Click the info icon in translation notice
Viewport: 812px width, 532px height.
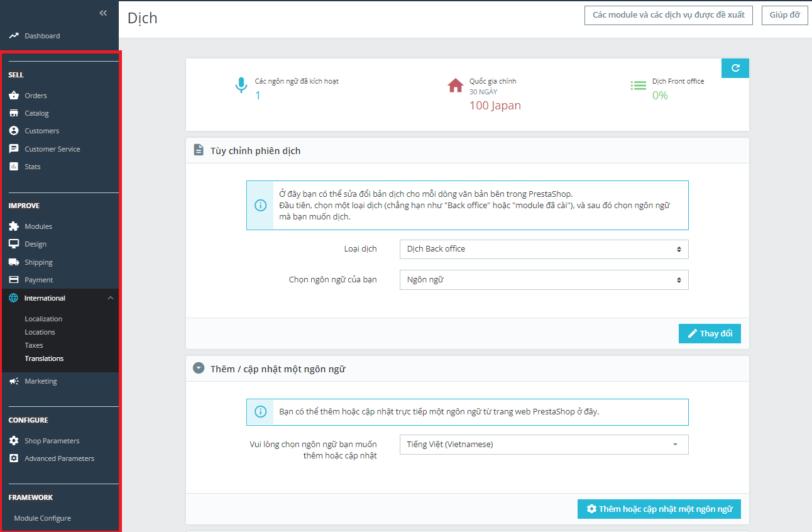coord(260,206)
